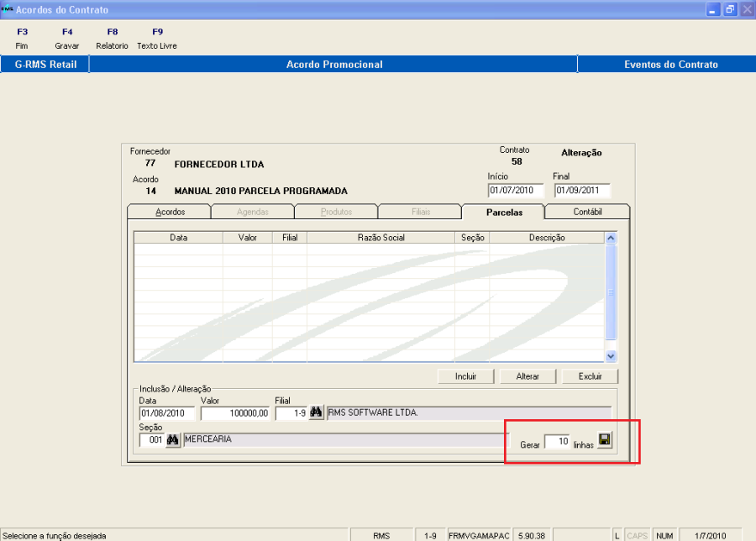Click the Gerar linhas field showing 10
Image resolution: width=756 pixels, height=541 pixels.
tap(558, 441)
